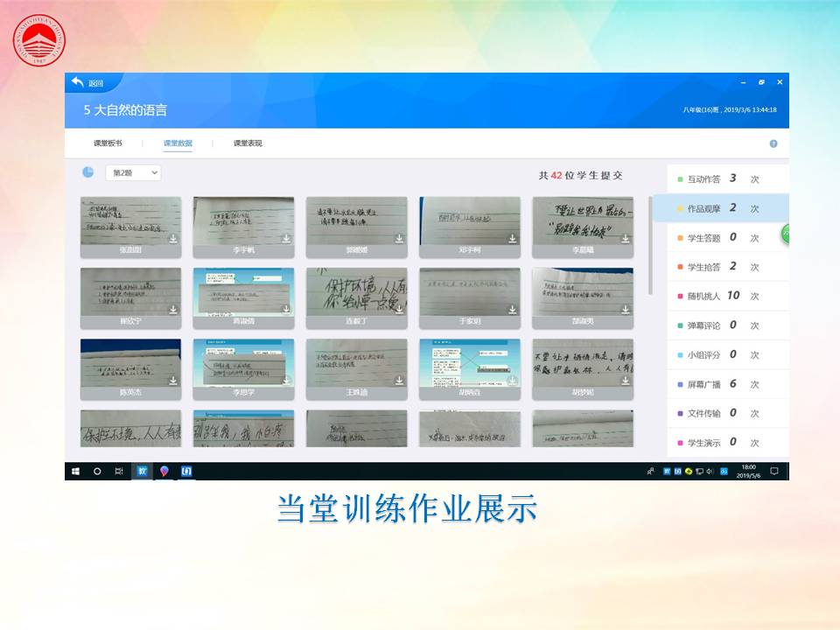The image size is (840, 630).
Task: Switch to the 课堂板书 tab
Action: (108, 143)
